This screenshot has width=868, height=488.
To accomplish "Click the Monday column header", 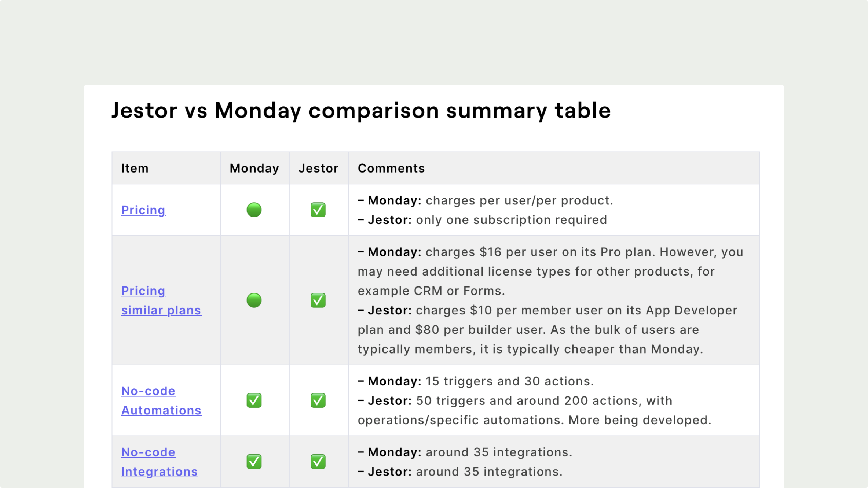I will (x=254, y=168).
